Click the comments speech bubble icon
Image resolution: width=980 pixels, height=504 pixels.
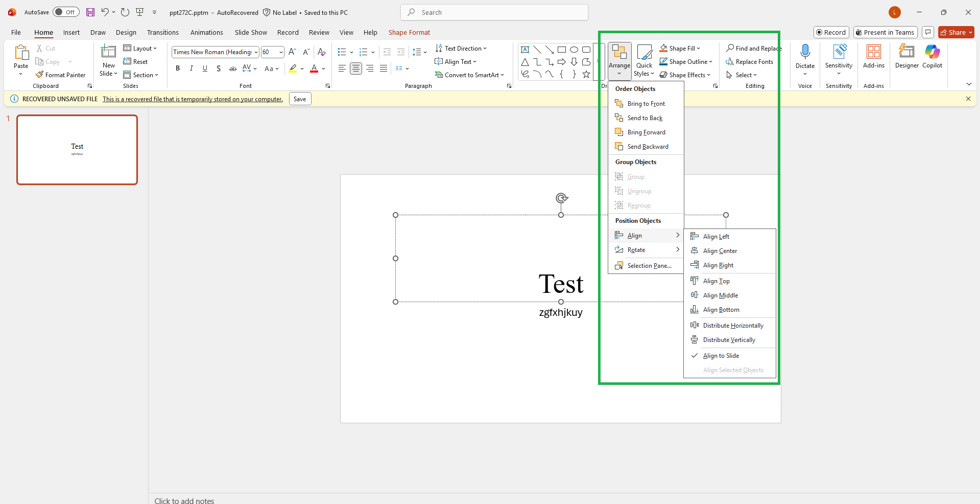(x=928, y=32)
